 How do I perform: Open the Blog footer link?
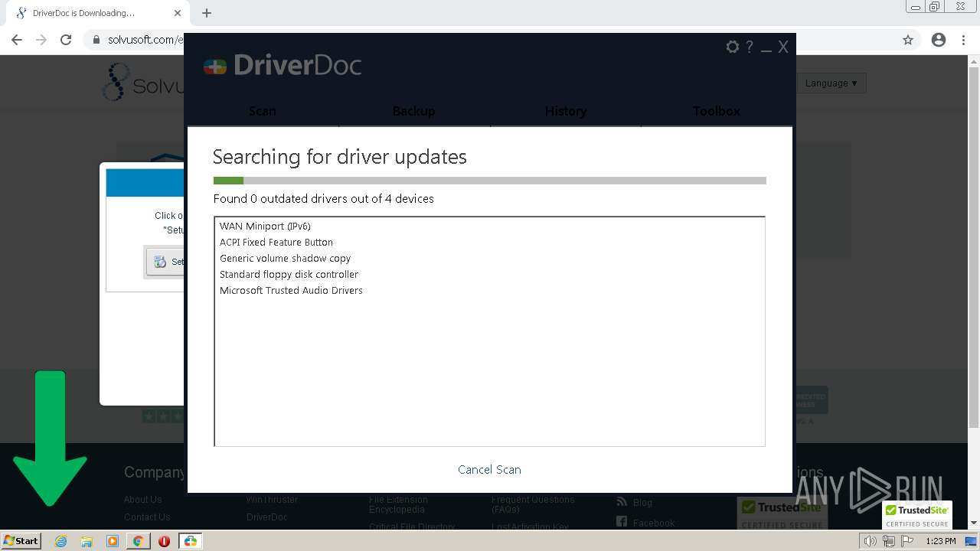[x=642, y=502]
